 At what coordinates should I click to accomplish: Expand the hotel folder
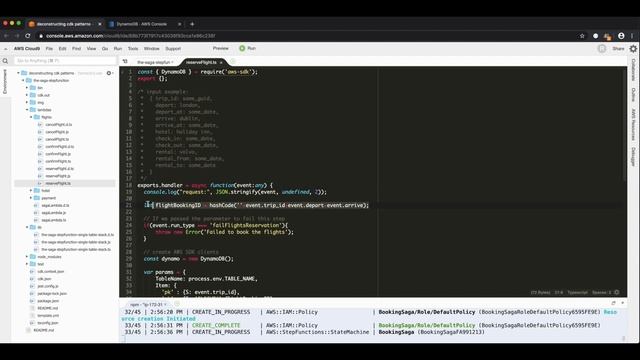click(x=31, y=191)
